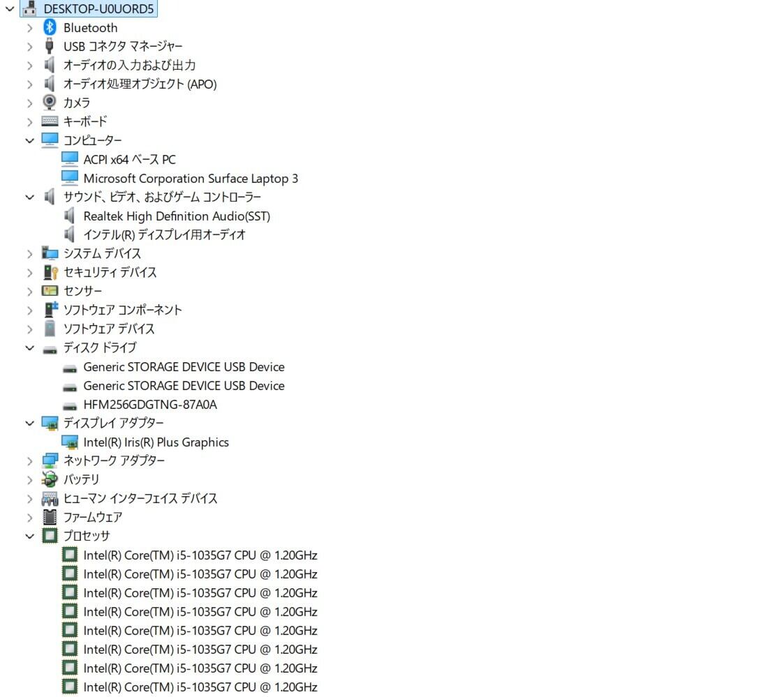This screenshot has width=784, height=697.
Task: Click the DESKTOP-U0UORD5 computer root icon
Action: coord(29,8)
